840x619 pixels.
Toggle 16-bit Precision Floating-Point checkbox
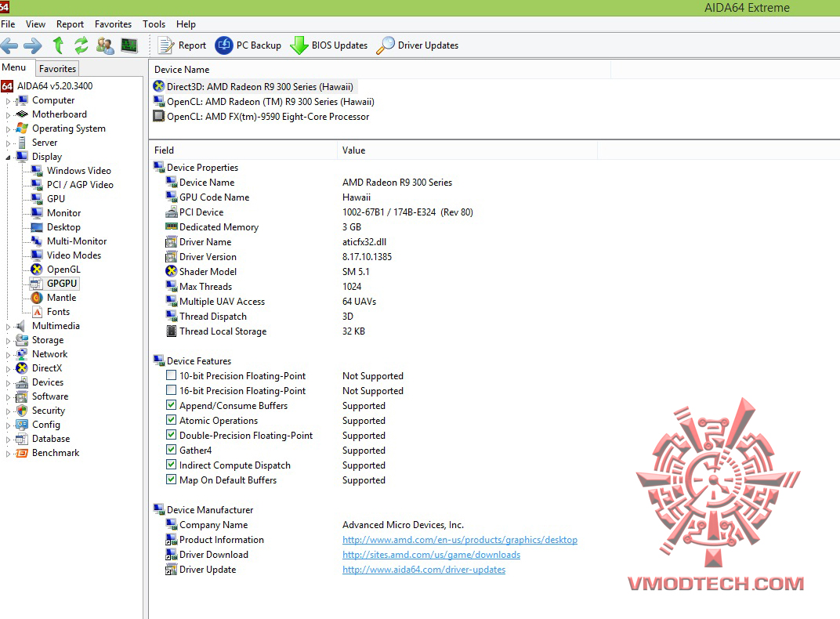coord(171,390)
